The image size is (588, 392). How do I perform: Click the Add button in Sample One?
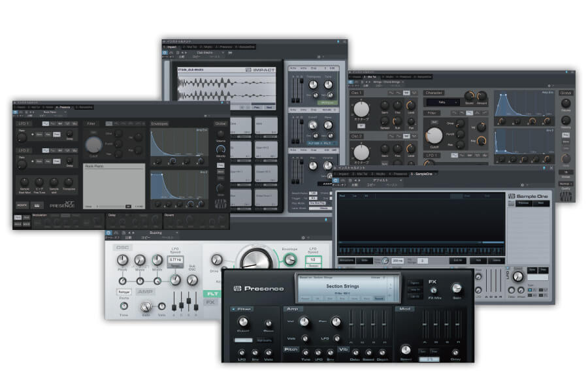point(478,260)
